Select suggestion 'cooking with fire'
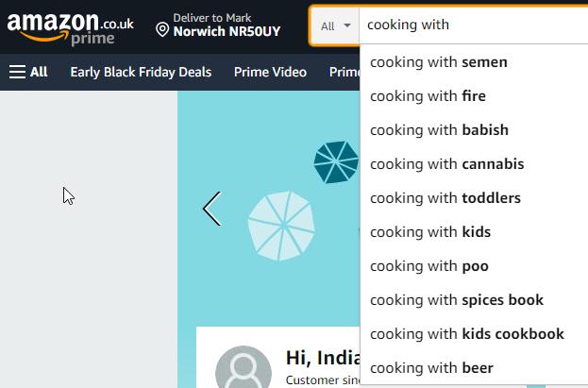This screenshot has width=588, height=388. pyautogui.click(x=428, y=96)
